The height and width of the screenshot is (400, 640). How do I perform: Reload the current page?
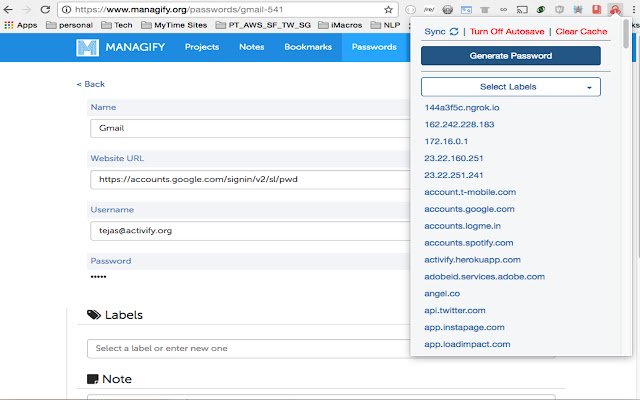click(45, 9)
